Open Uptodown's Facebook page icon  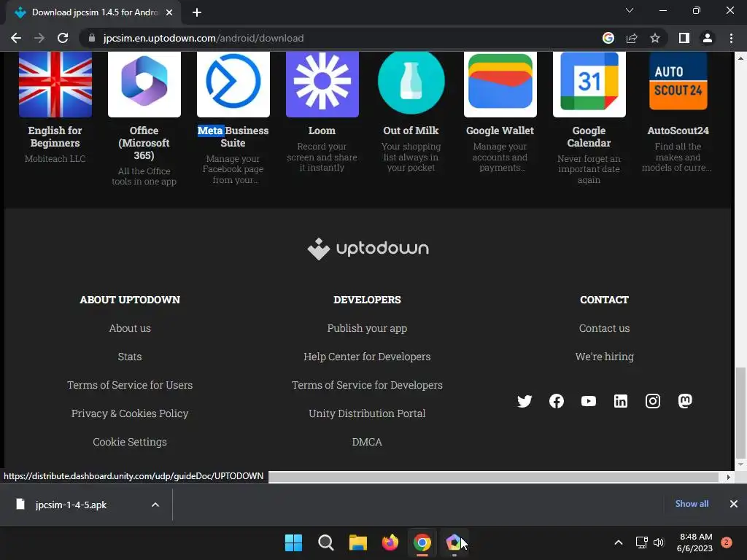[x=557, y=401]
